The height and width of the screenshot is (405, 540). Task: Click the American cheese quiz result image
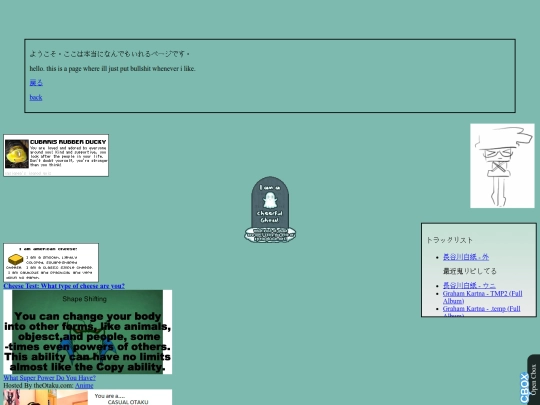point(51,262)
